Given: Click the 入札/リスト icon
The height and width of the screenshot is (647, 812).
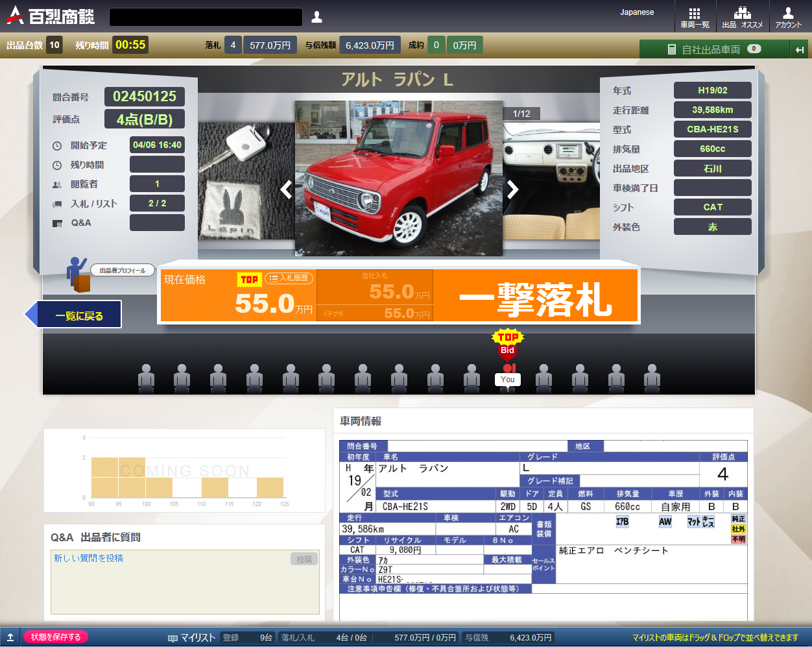Looking at the screenshot, I should [57, 204].
